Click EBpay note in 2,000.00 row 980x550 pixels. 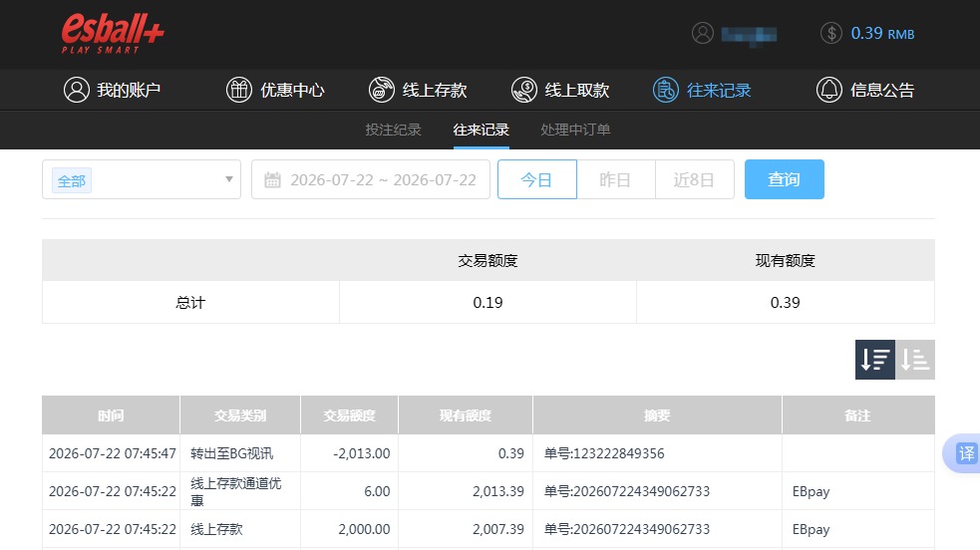pyautogui.click(x=811, y=530)
